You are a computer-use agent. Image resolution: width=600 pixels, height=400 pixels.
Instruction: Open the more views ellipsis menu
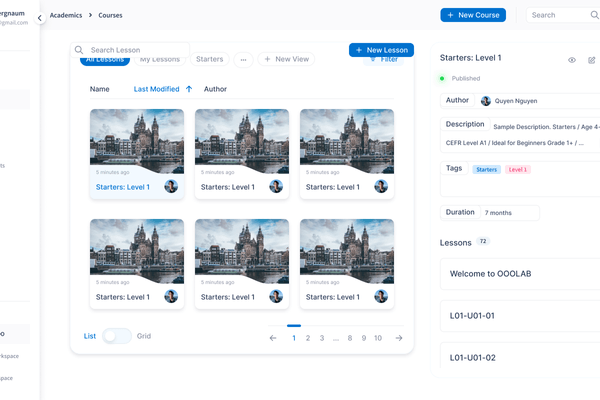244,60
